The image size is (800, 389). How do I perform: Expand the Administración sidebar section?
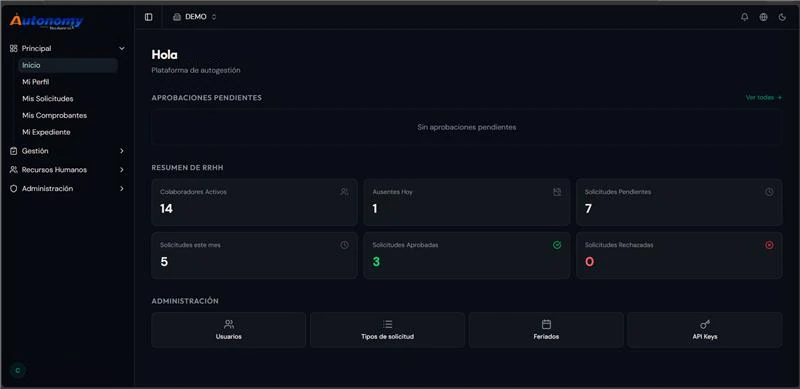pos(67,188)
